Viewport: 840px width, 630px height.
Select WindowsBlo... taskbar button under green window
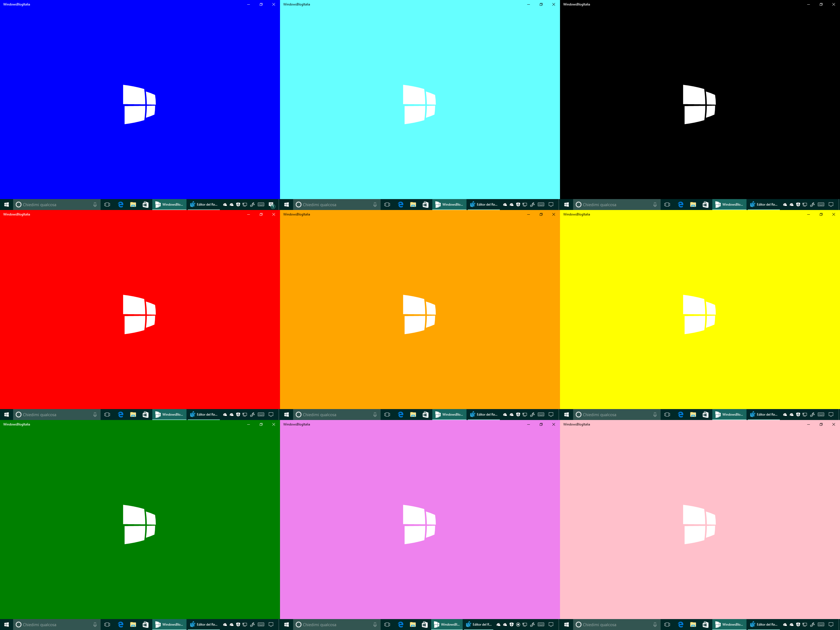[x=169, y=625]
